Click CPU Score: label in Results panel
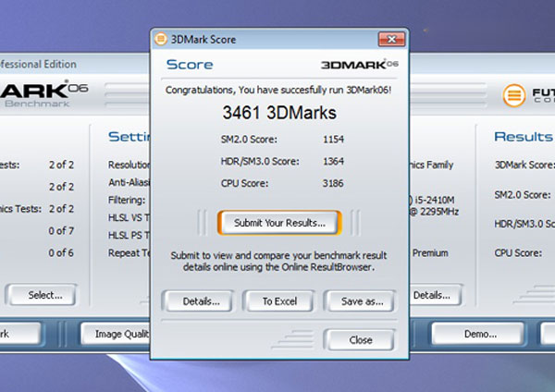The image size is (555, 392). (518, 253)
